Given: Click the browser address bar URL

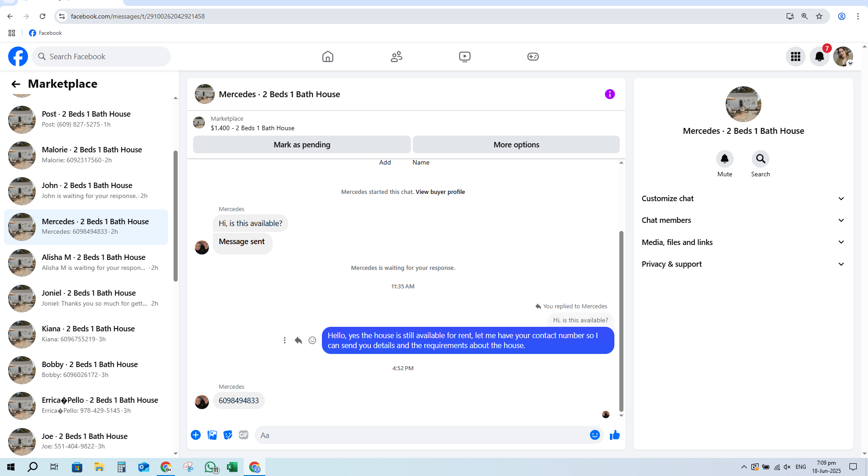Looking at the screenshot, I should coord(138,16).
